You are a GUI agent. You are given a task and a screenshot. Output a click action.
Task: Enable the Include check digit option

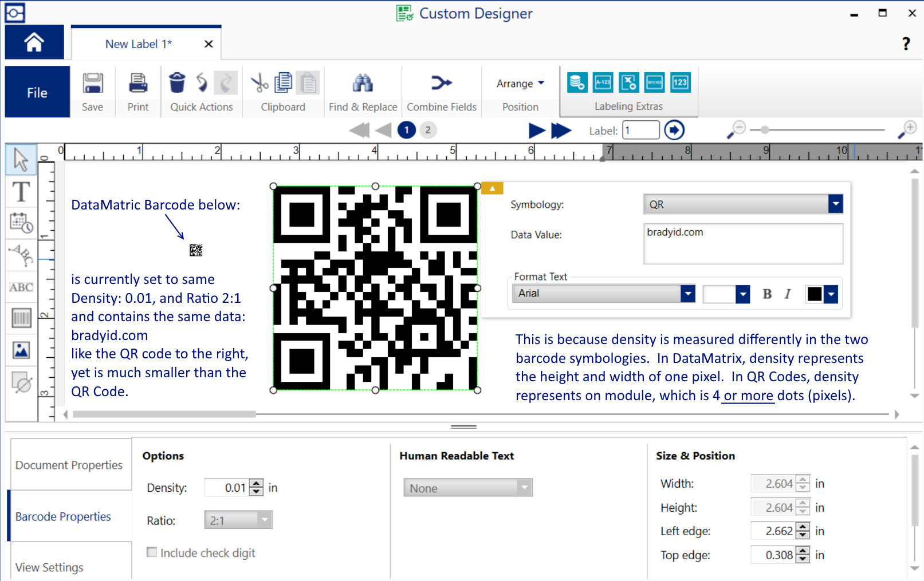click(x=152, y=552)
